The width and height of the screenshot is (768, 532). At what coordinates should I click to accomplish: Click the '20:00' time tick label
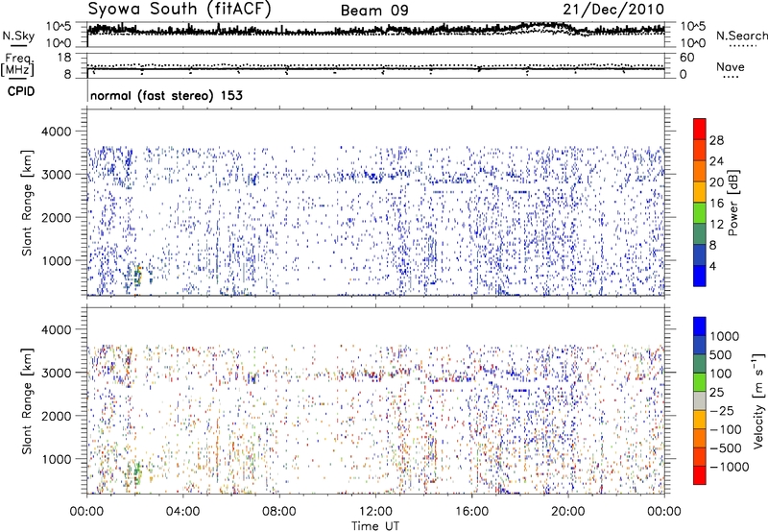click(567, 512)
